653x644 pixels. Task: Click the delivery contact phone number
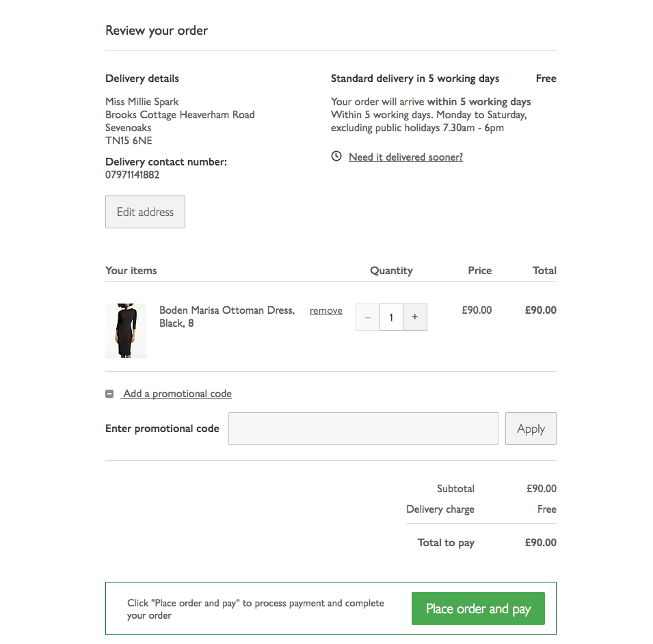click(x=133, y=175)
